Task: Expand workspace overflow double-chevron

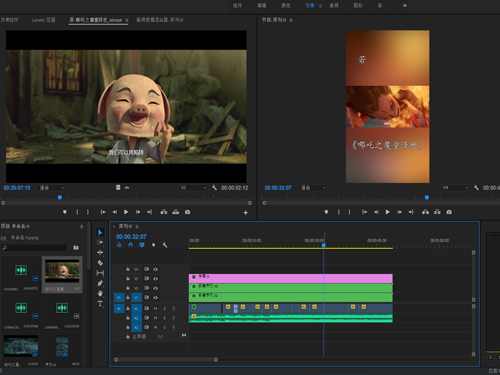Action: tap(405, 5)
